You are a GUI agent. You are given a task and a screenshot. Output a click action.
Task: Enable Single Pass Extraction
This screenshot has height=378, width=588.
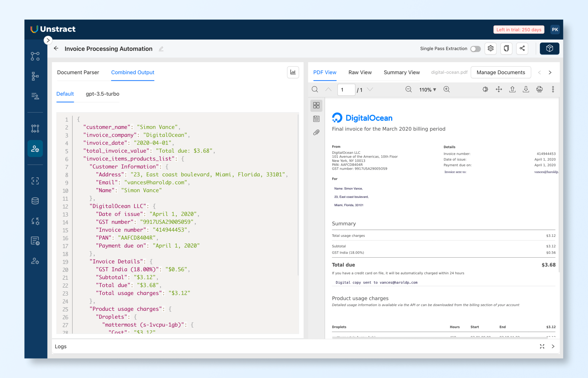(x=475, y=49)
